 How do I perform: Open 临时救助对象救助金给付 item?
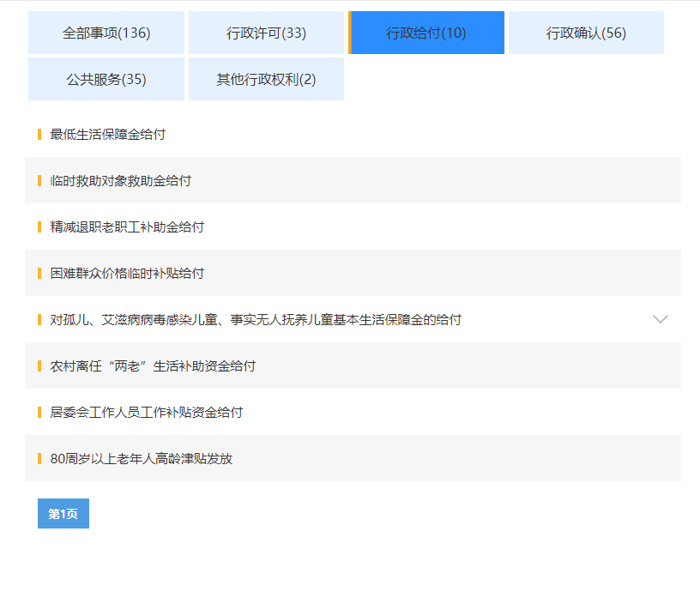pos(121,181)
